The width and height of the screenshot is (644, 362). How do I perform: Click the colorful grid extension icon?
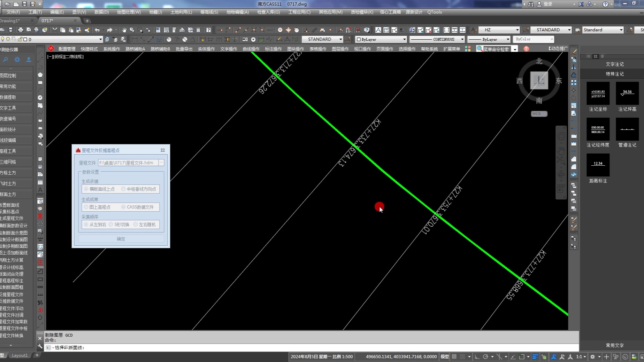coord(468,49)
